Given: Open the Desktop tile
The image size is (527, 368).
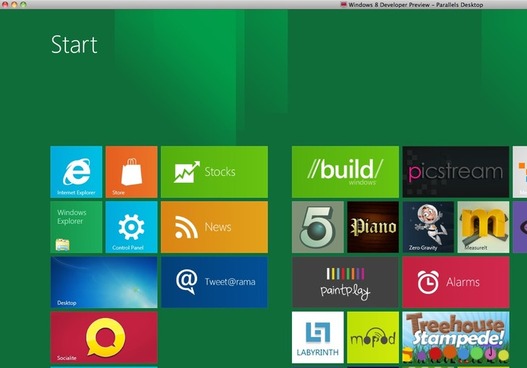Looking at the screenshot, I should 104,282.
